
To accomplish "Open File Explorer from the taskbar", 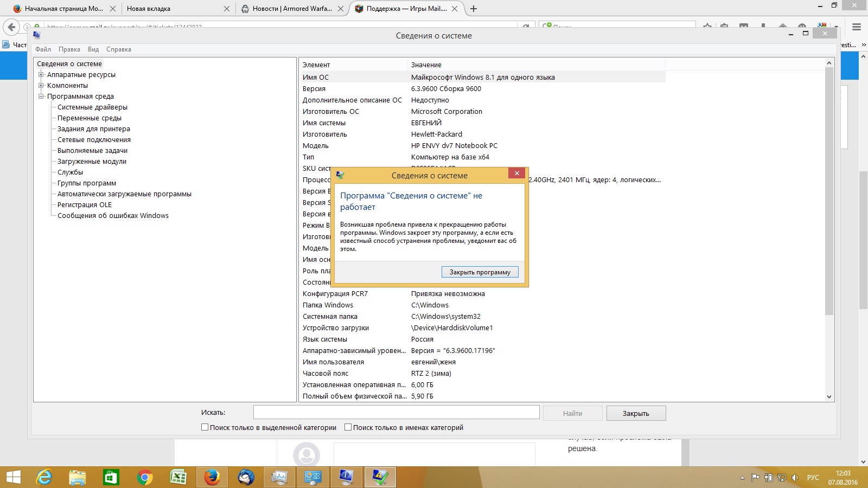I will coord(78,477).
